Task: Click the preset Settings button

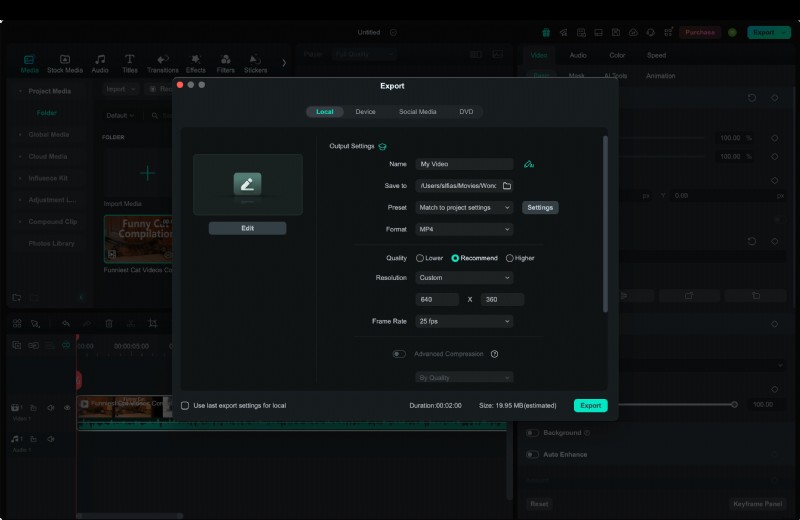Action: point(540,208)
